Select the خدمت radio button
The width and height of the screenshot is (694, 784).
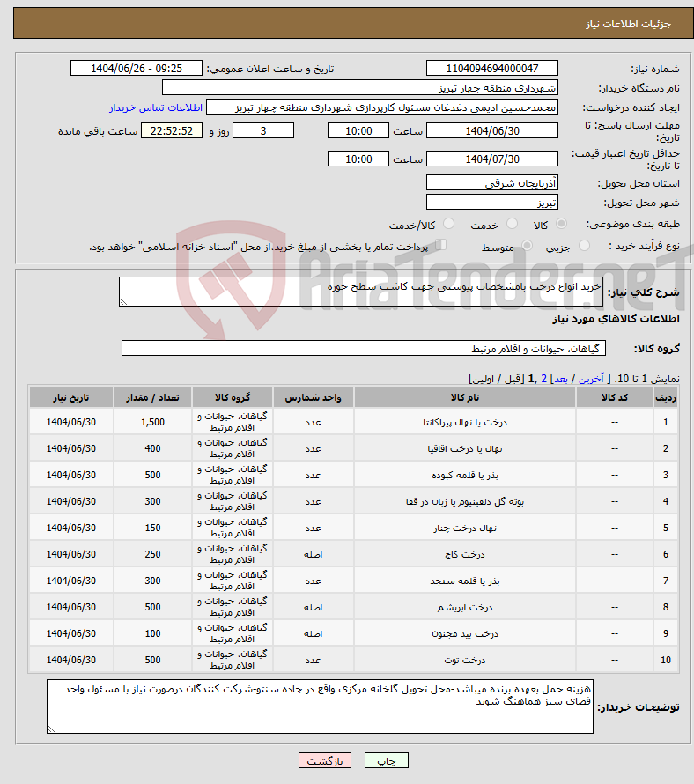pos(512,224)
